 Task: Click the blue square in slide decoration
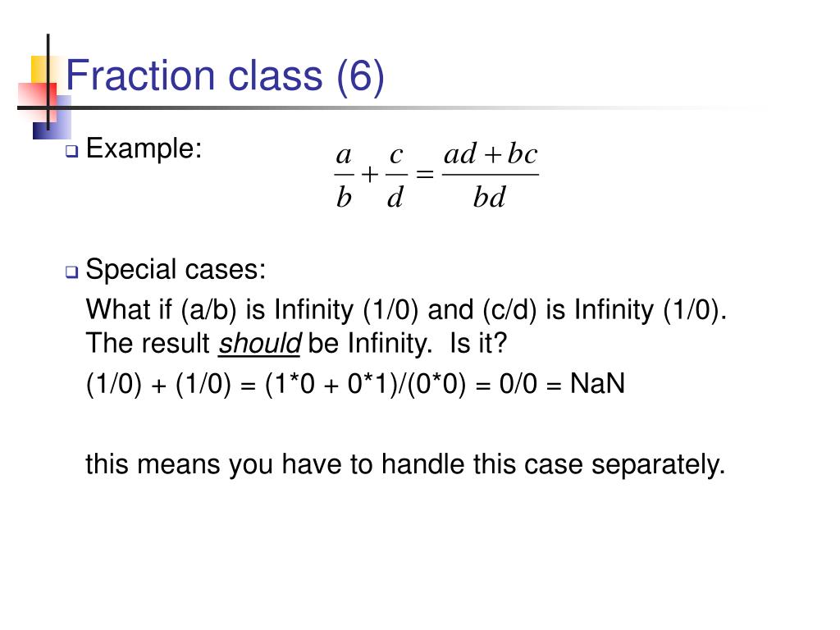click(x=52, y=119)
